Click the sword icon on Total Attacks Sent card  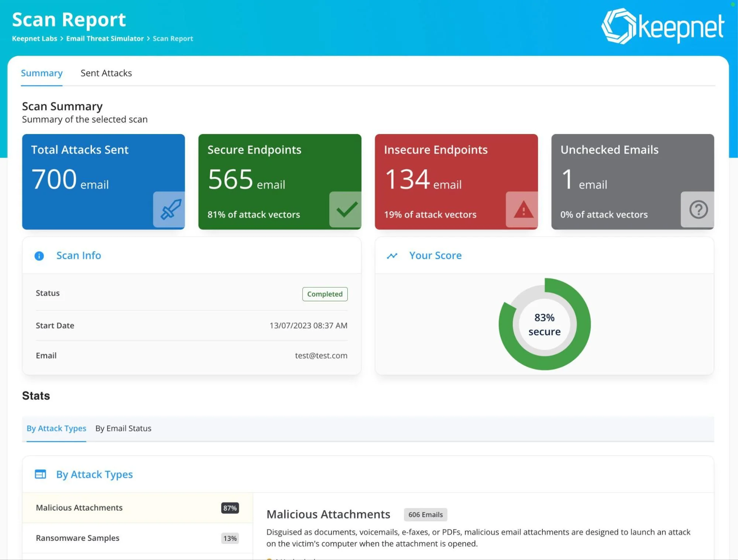(x=169, y=210)
